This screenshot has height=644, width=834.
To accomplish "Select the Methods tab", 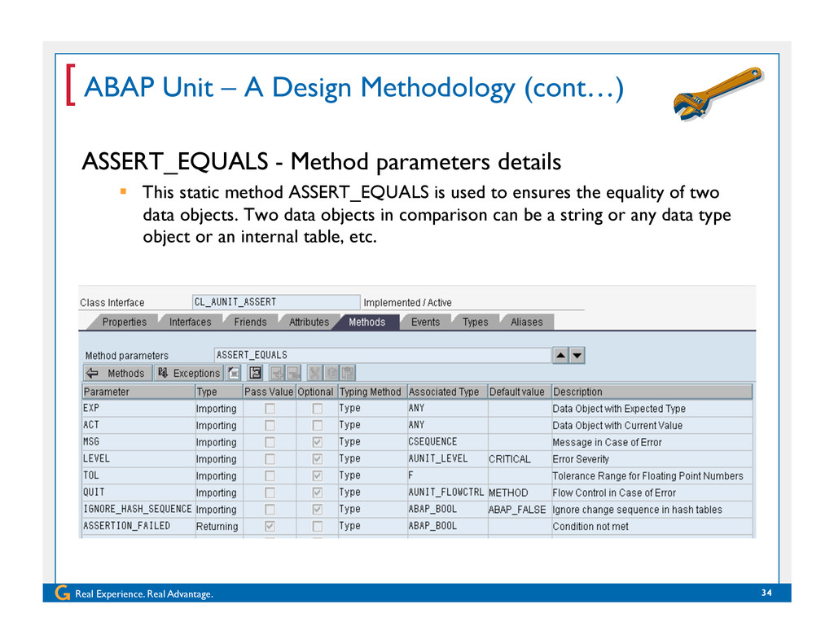I will pyautogui.click(x=367, y=322).
